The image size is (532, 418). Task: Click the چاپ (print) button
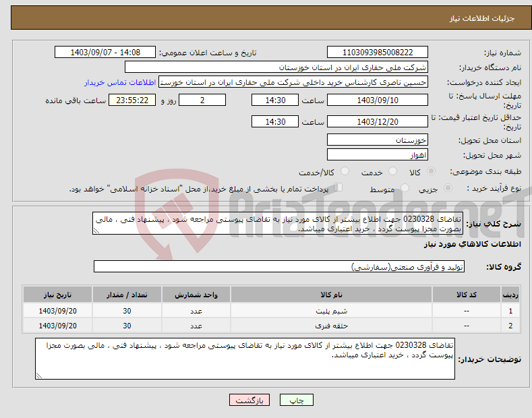(x=296, y=400)
